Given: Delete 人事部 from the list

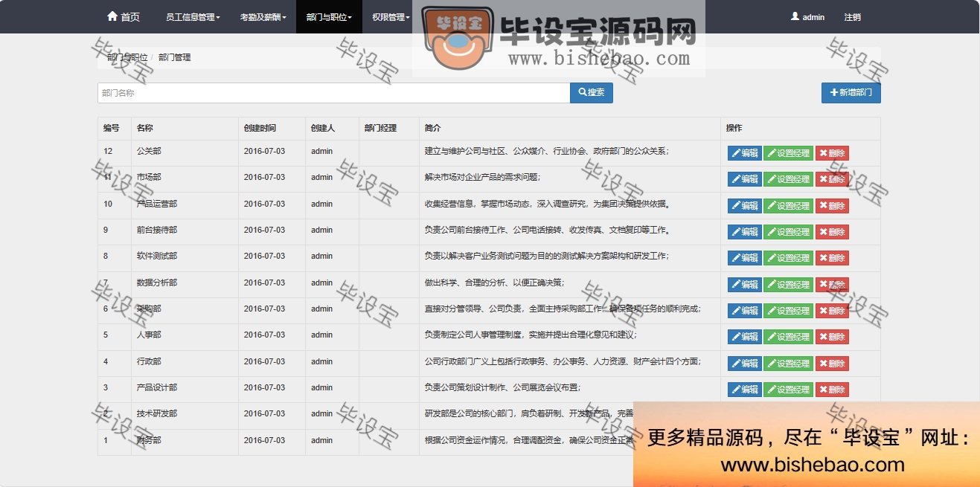Looking at the screenshot, I should click(832, 337).
